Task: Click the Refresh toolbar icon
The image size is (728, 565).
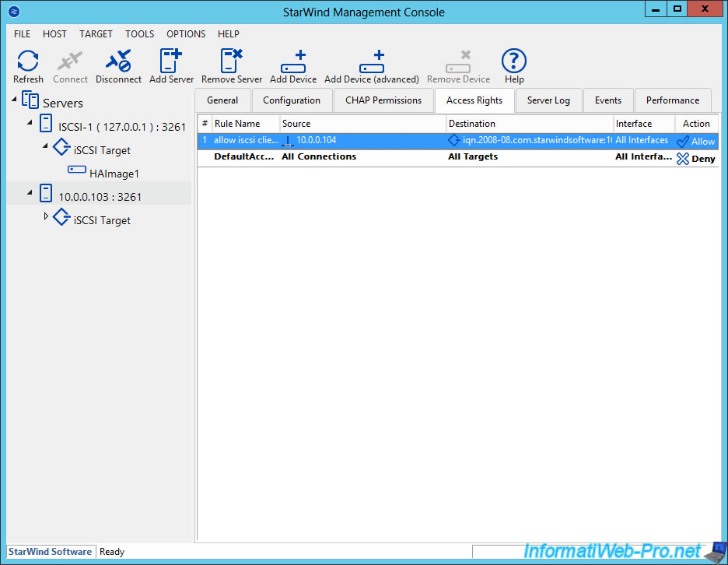Action: [28, 61]
